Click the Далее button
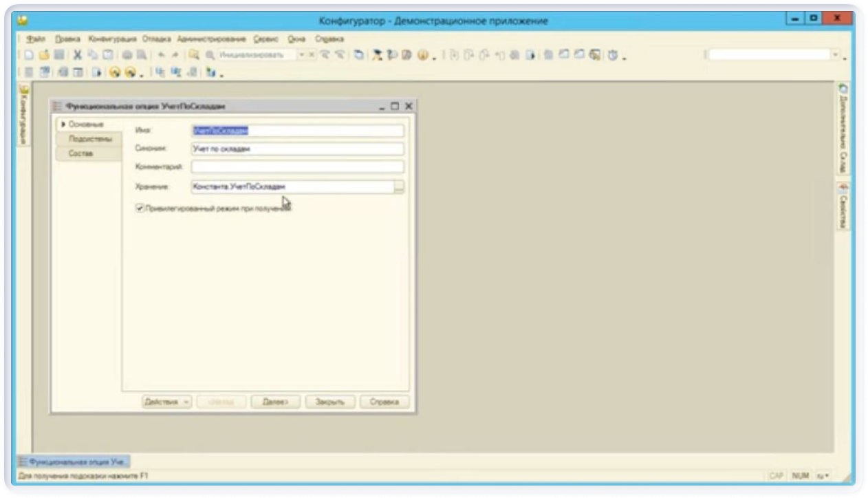868x498 pixels. pos(275,402)
